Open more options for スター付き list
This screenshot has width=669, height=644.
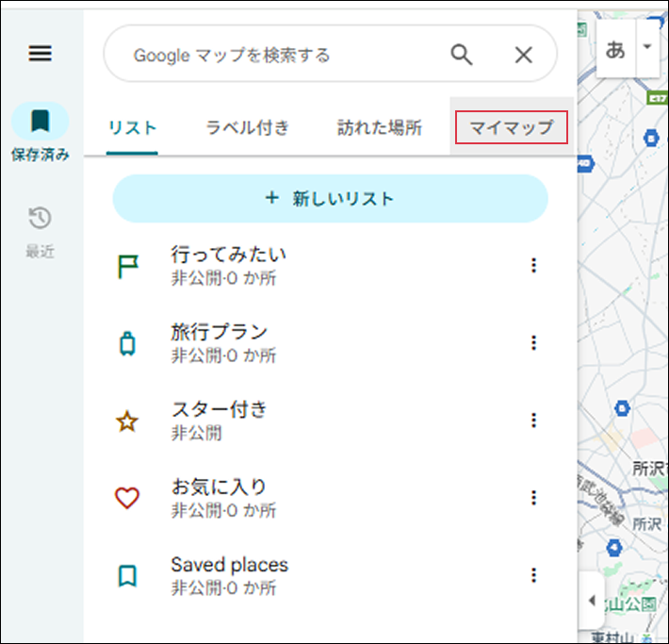click(533, 420)
